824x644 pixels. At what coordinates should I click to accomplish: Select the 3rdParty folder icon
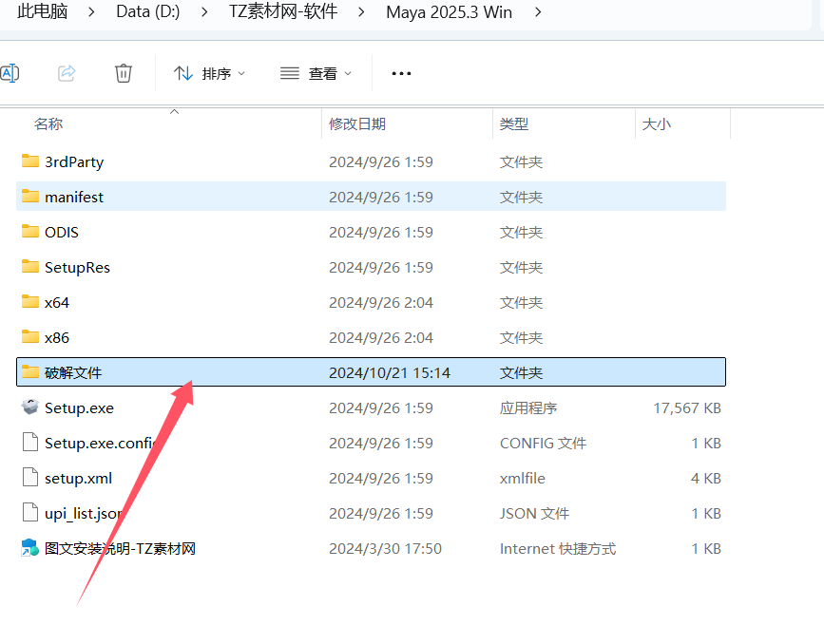(x=30, y=161)
